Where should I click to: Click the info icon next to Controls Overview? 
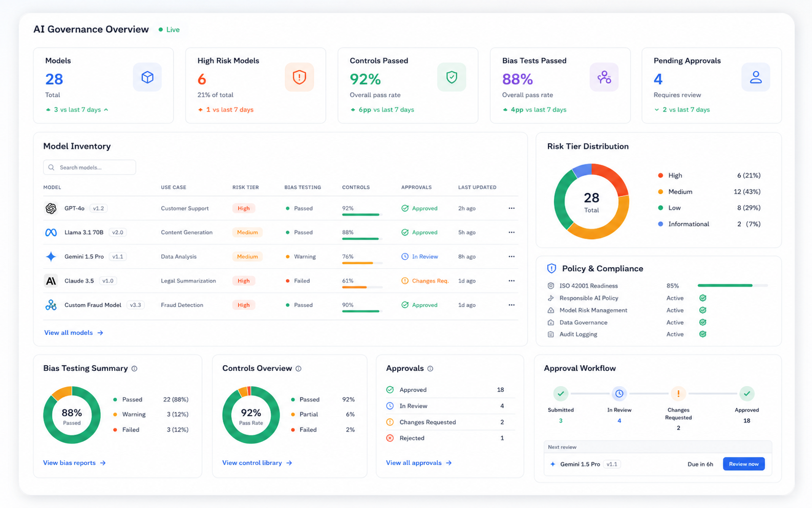[298, 369]
